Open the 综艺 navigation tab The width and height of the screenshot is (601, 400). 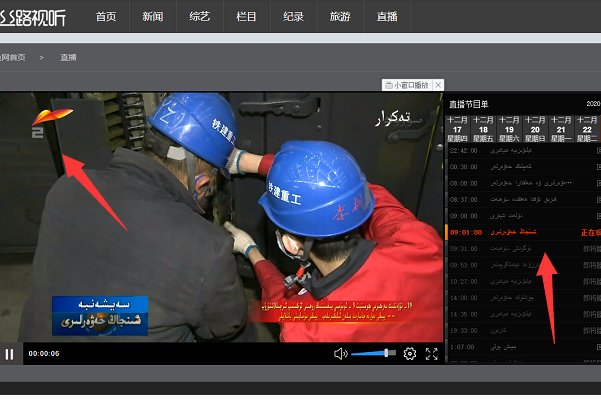pyautogui.click(x=200, y=16)
